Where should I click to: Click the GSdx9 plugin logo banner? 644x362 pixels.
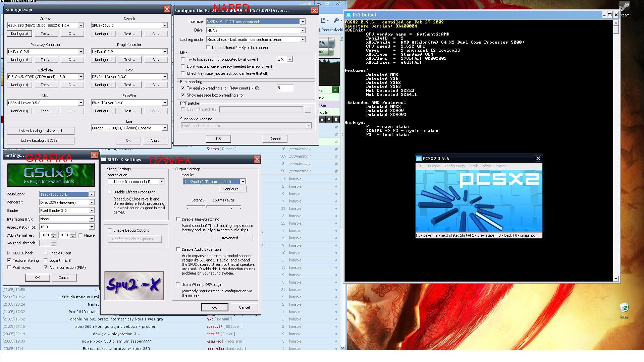(51, 175)
